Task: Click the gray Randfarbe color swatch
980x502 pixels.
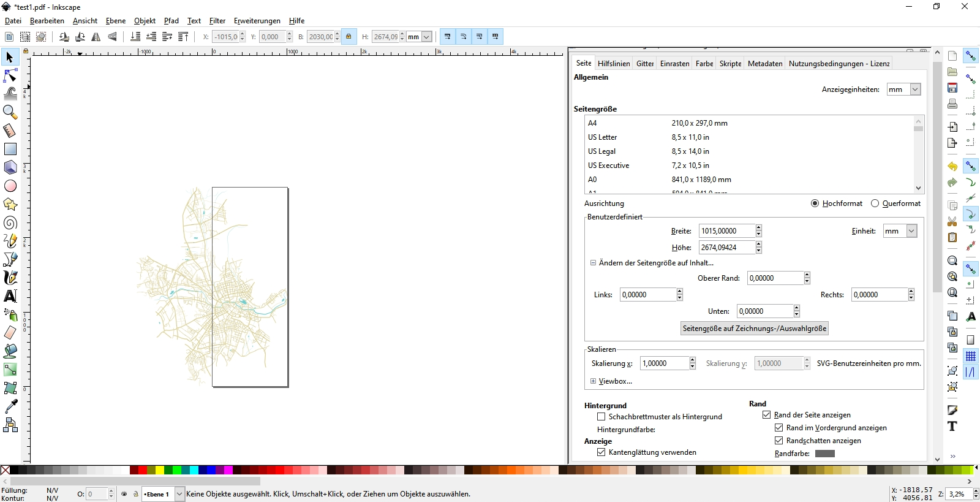Action: (x=825, y=454)
